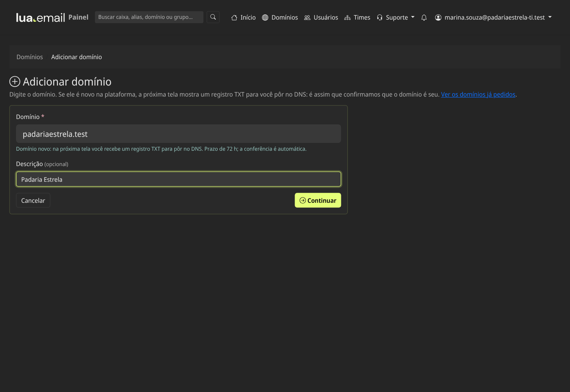Click the globe icon beside Domínios

point(265,17)
